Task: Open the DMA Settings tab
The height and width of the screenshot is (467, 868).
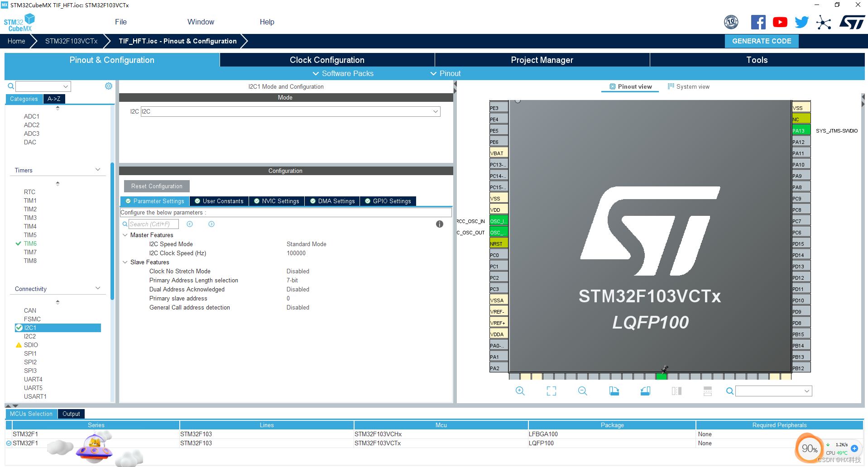Action: (332, 201)
